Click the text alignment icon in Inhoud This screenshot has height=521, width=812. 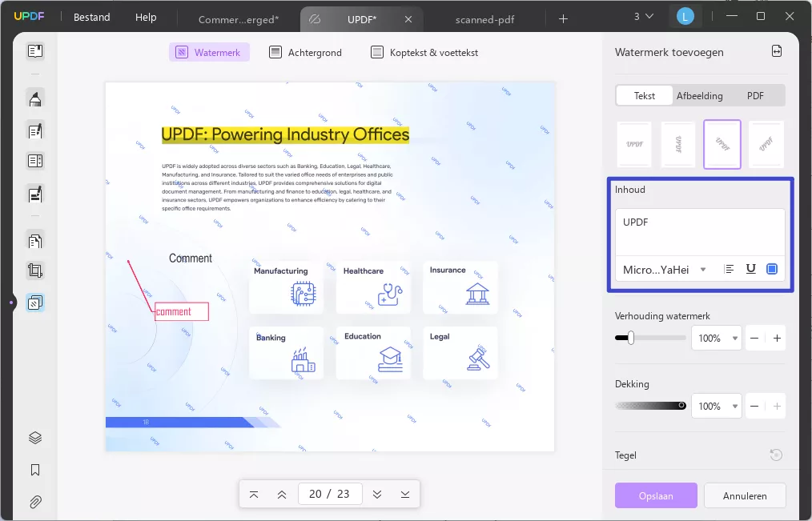point(730,269)
